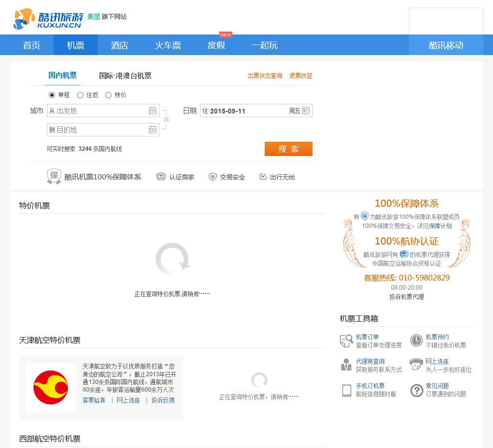
Task: Open 度假 vacation in navigation bar
Action: 216,45
